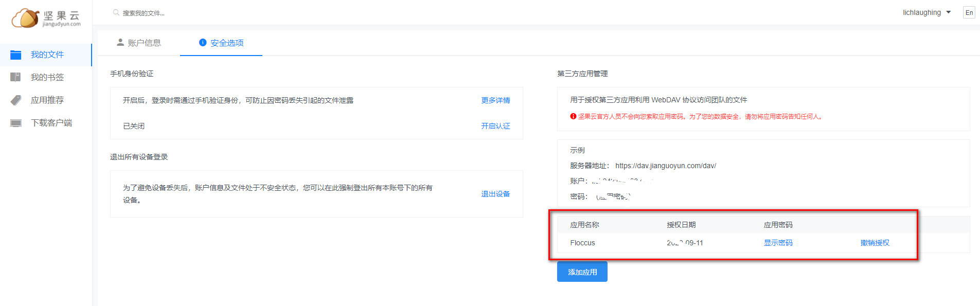
Task: Click 退出设备 to log out all devices
Action: point(495,194)
